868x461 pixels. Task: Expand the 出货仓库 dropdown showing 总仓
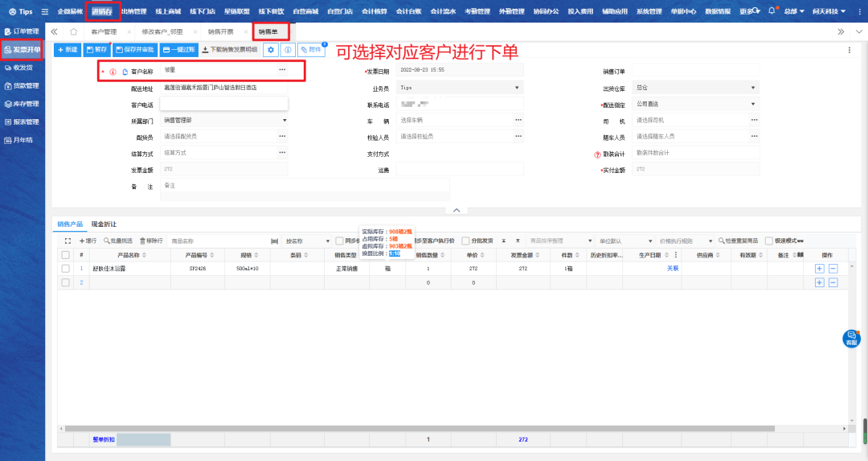(x=695, y=88)
